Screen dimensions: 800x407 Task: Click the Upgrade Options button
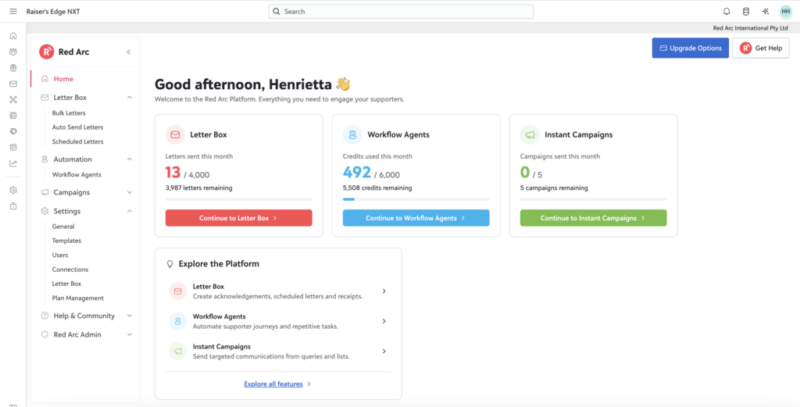click(x=690, y=48)
